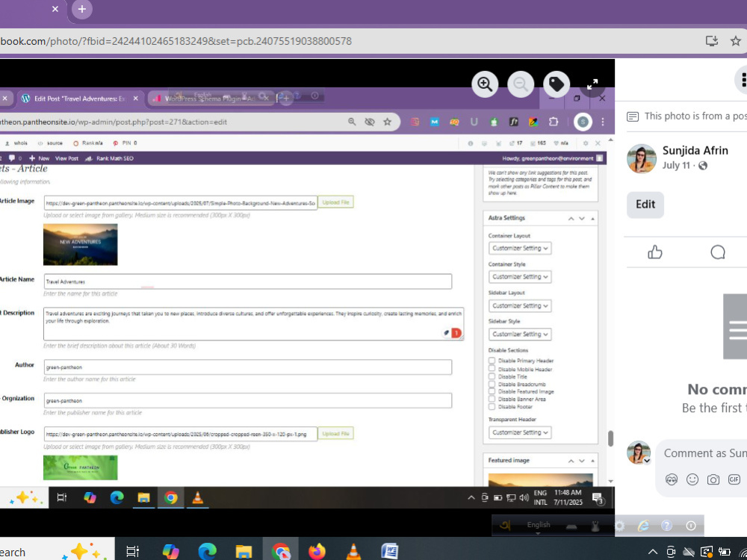Click New in the WordPress admin bar

[x=39, y=158]
